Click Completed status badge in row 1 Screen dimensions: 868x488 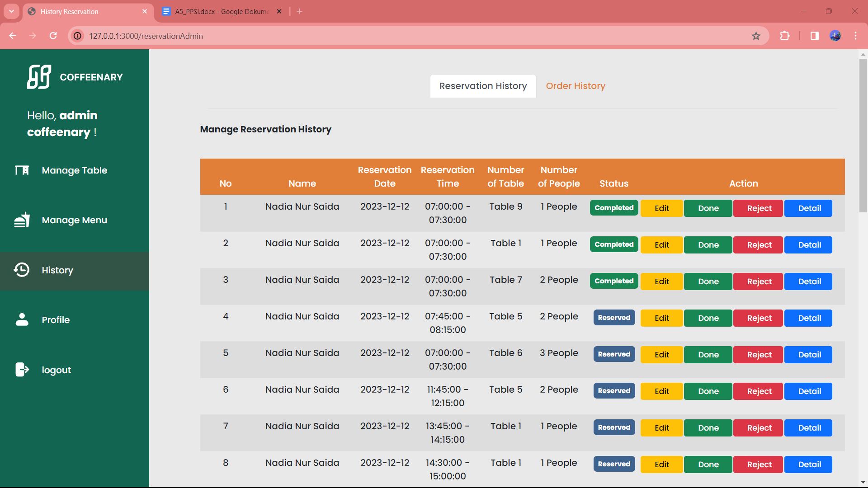tap(614, 208)
